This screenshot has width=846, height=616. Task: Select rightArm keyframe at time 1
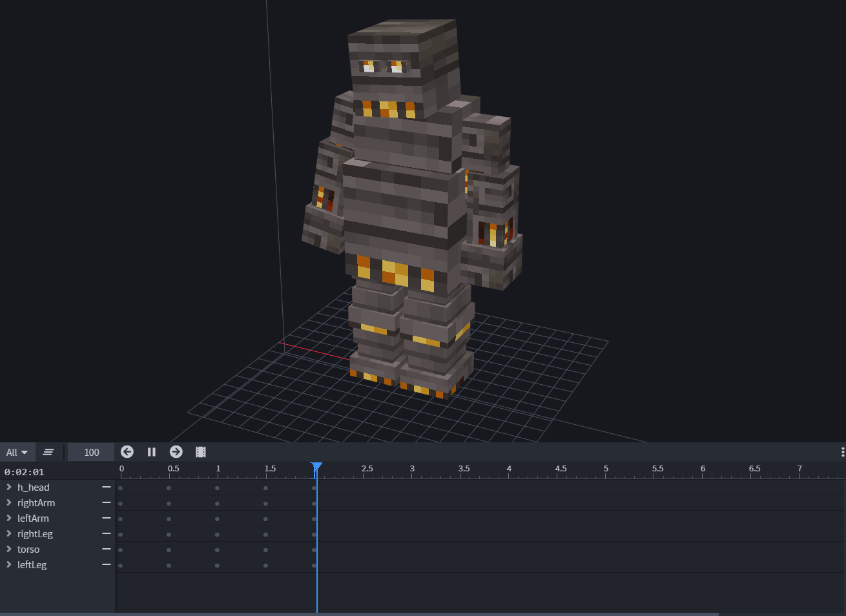point(217,504)
